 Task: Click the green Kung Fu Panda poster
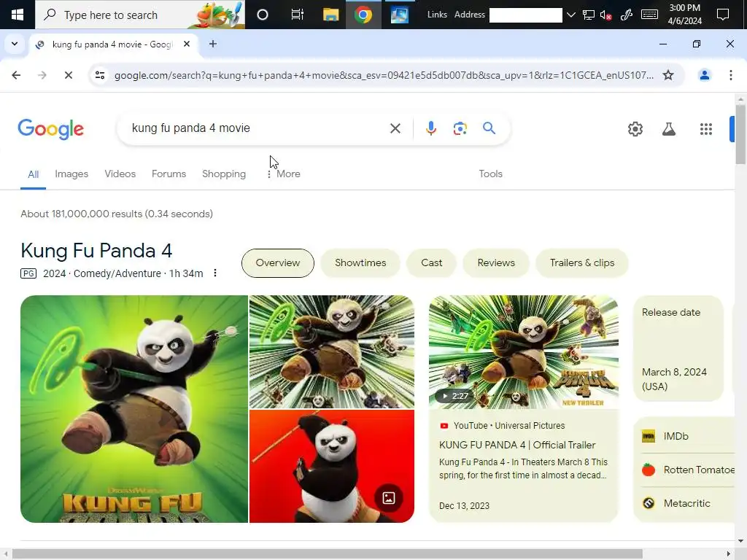pyautogui.click(x=134, y=408)
